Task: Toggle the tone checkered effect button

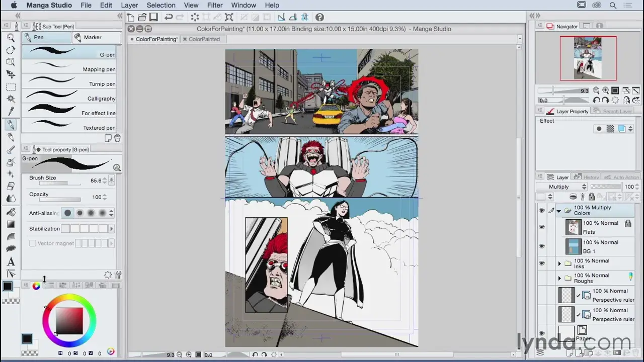Action: pos(610,129)
